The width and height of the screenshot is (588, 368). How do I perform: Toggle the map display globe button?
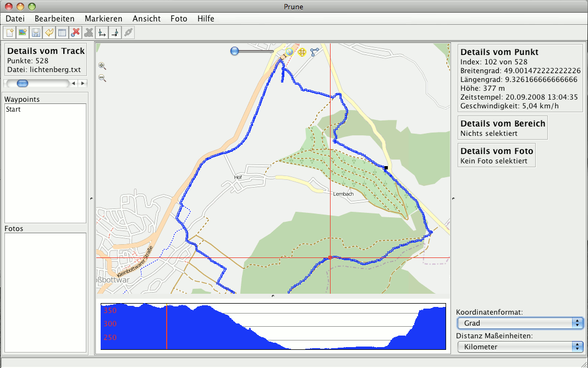tap(289, 52)
